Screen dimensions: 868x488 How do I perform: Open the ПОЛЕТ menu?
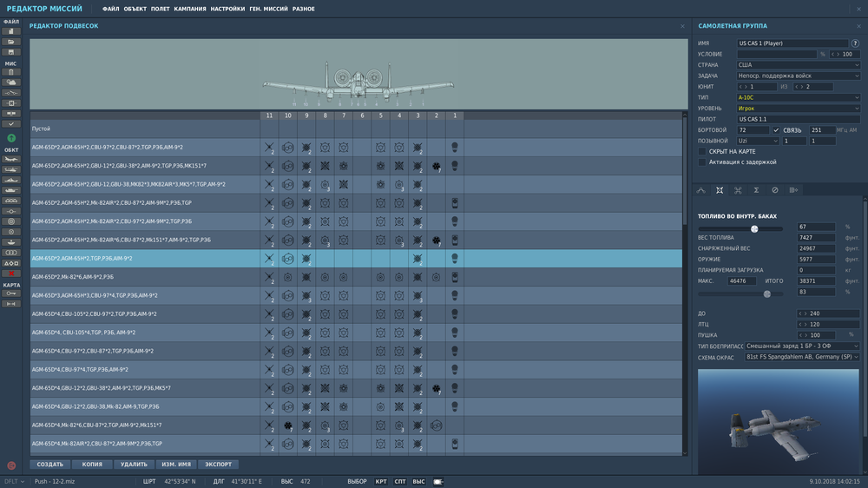161,9
